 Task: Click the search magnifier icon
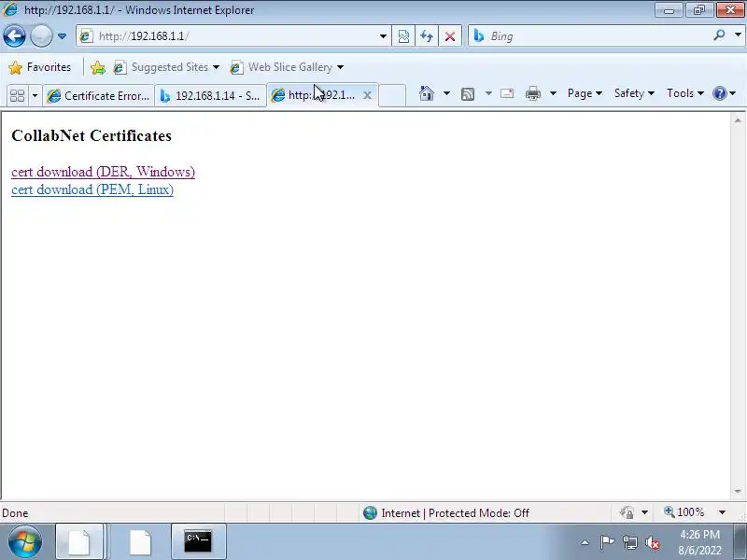720,35
